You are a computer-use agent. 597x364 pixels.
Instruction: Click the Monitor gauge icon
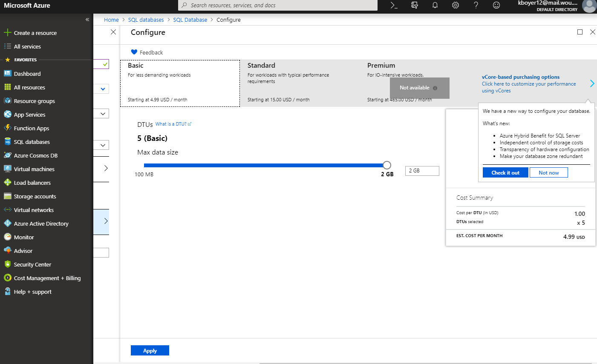7,237
